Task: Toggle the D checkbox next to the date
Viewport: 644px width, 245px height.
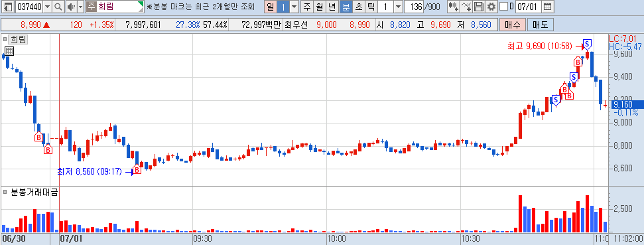Action: (x=503, y=7)
